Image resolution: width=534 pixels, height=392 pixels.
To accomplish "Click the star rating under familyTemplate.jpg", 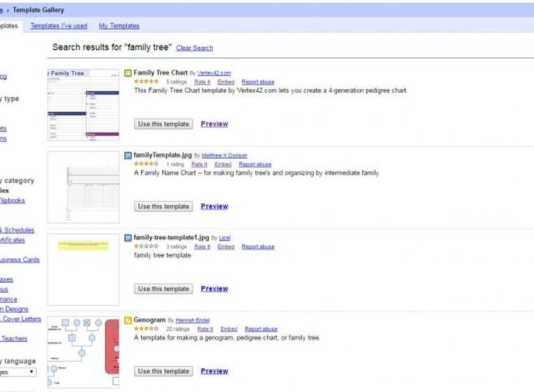I will tap(145, 163).
